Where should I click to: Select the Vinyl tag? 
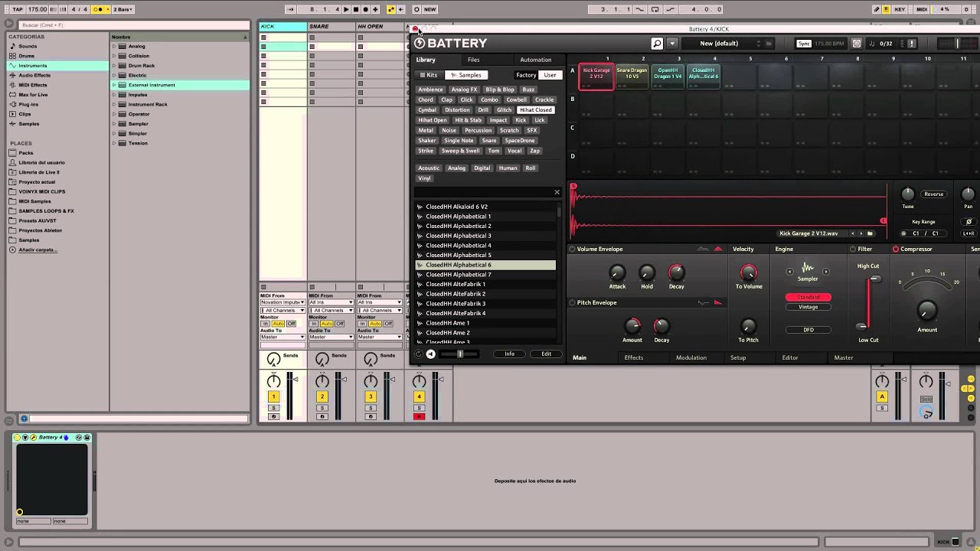(x=425, y=178)
